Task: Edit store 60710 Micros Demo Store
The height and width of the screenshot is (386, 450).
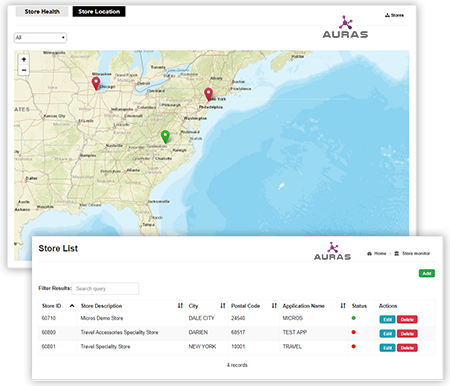Action: coord(387,319)
